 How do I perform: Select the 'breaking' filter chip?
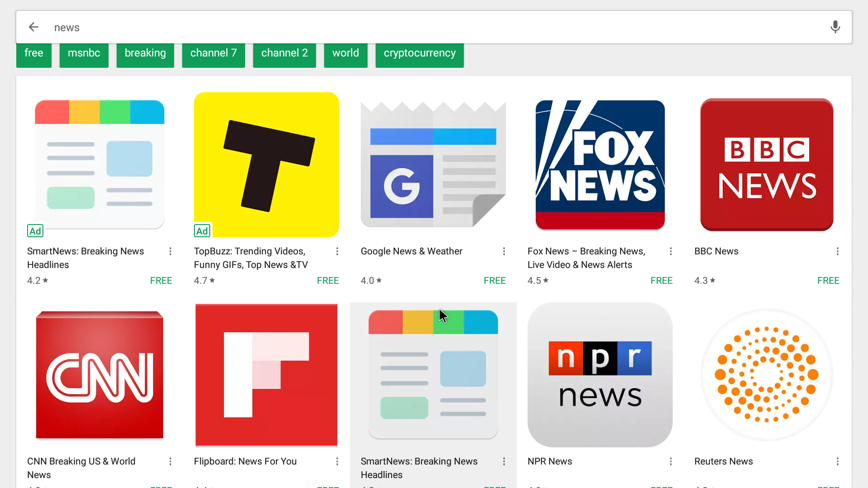[145, 54]
